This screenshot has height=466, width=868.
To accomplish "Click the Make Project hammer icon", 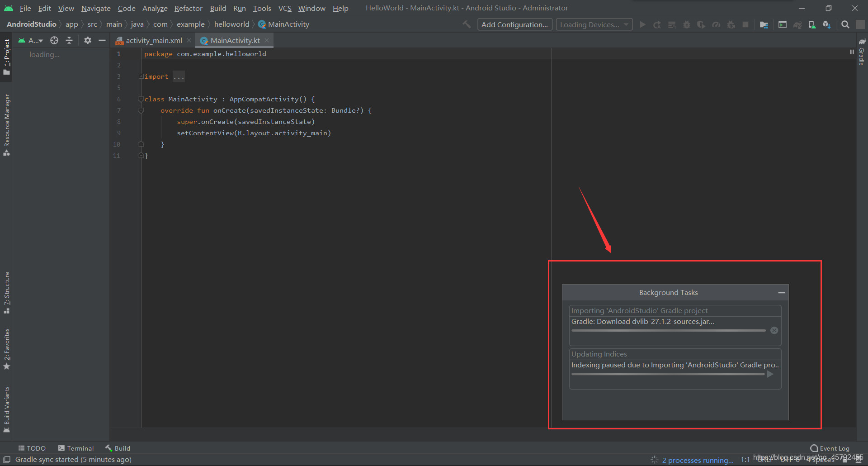I will pos(467,24).
